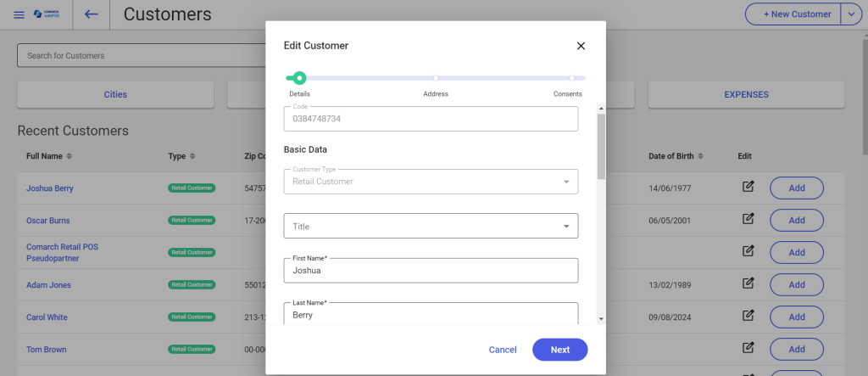This screenshot has height=376, width=868.
Task: Click the EXPENSES button
Action: click(746, 95)
